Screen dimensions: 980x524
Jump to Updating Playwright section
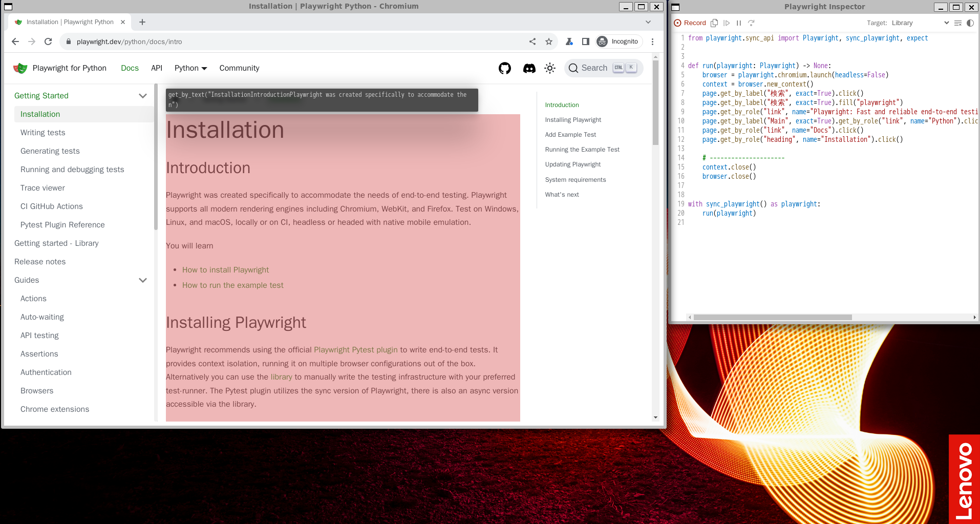[x=573, y=164]
